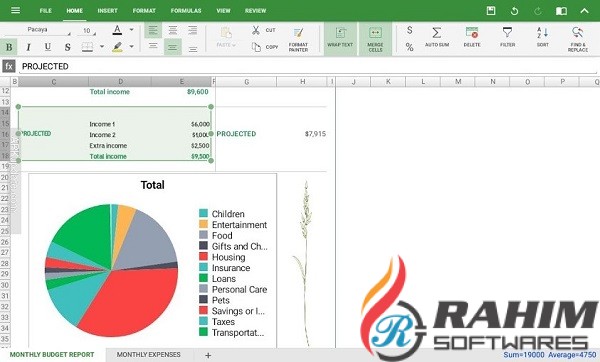Image resolution: width=600 pixels, height=362 pixels.
Task: Insert an Auto Sum formula
Action: point(437,37)
